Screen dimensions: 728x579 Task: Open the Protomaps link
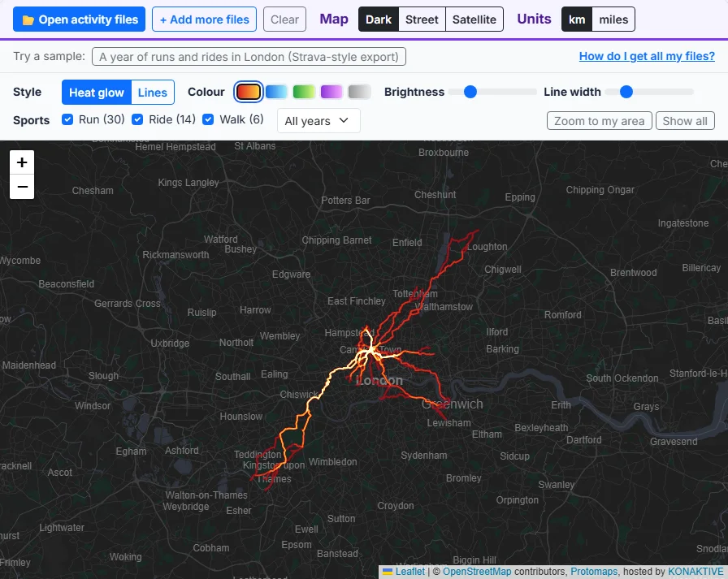coord(594,572)
